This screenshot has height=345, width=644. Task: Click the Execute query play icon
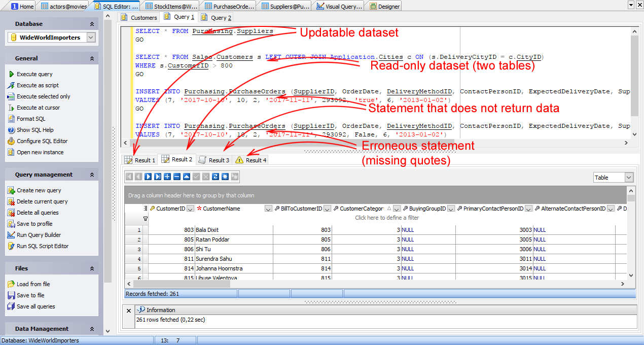[11, 74]
